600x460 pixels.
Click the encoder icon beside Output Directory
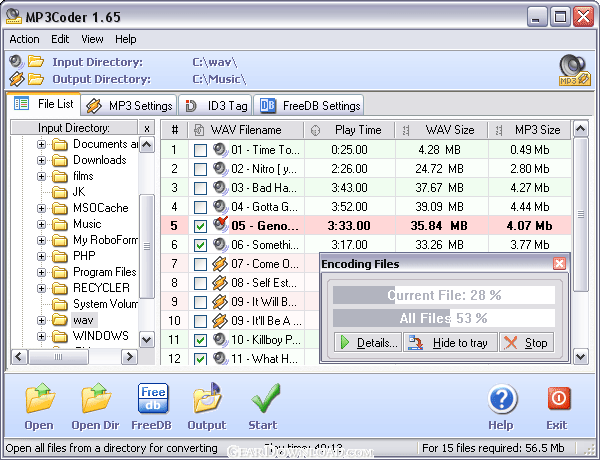coord(16,79)
